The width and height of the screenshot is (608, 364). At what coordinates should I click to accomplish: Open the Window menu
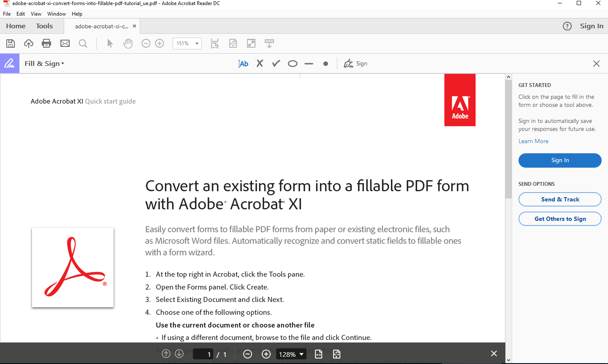click(x=57, y=14)
